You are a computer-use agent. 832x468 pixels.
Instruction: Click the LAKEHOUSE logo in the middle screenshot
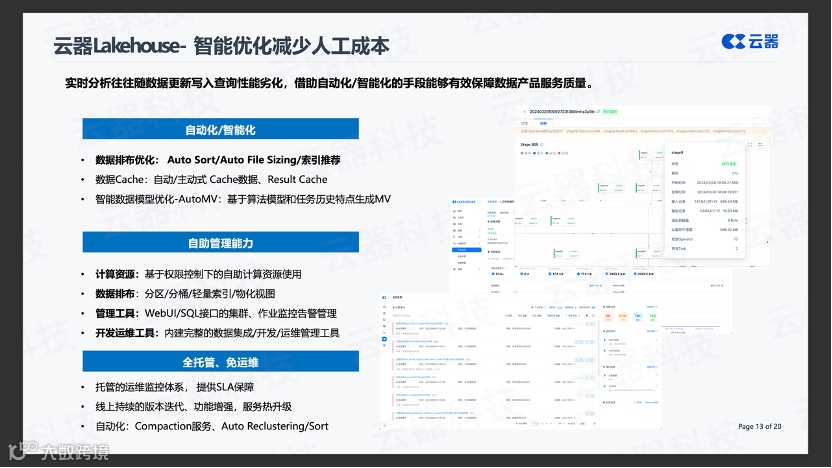coord(464,202)
